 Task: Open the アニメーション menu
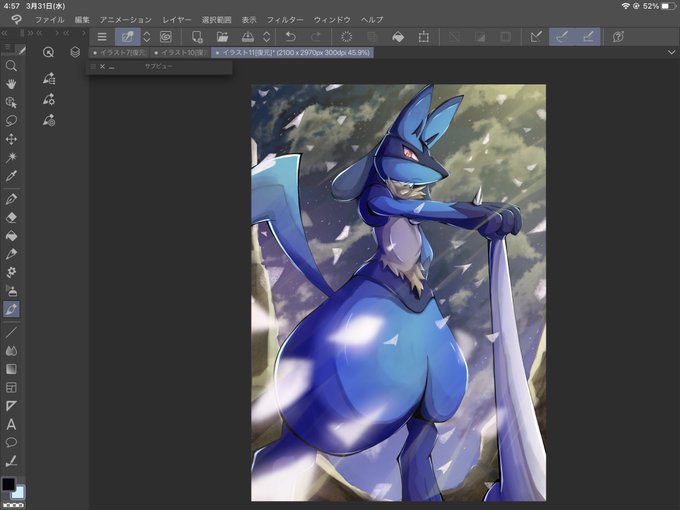tap(126, 20)
